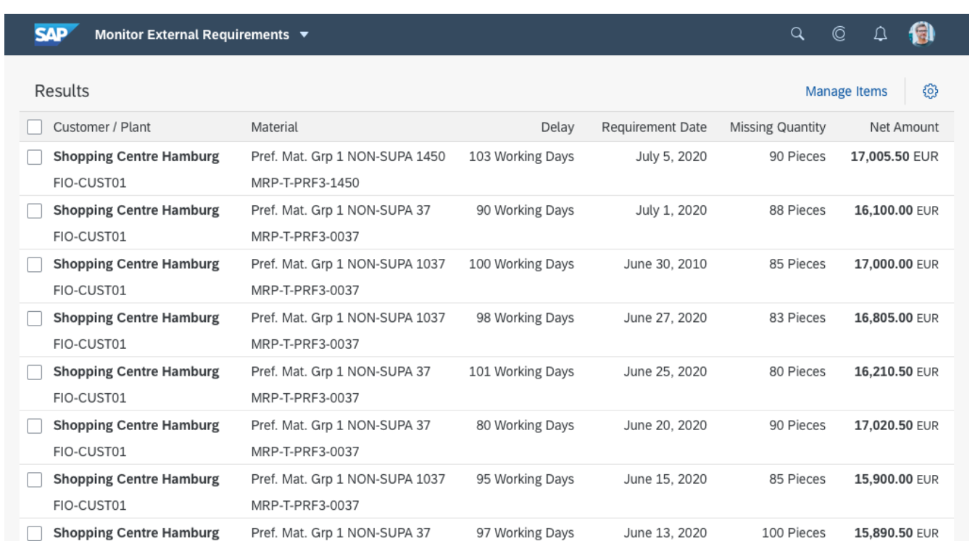Click 83 Pieces quantity cell
The height and width of the screenshot is (541, 980).
click(x=797, y=317)
